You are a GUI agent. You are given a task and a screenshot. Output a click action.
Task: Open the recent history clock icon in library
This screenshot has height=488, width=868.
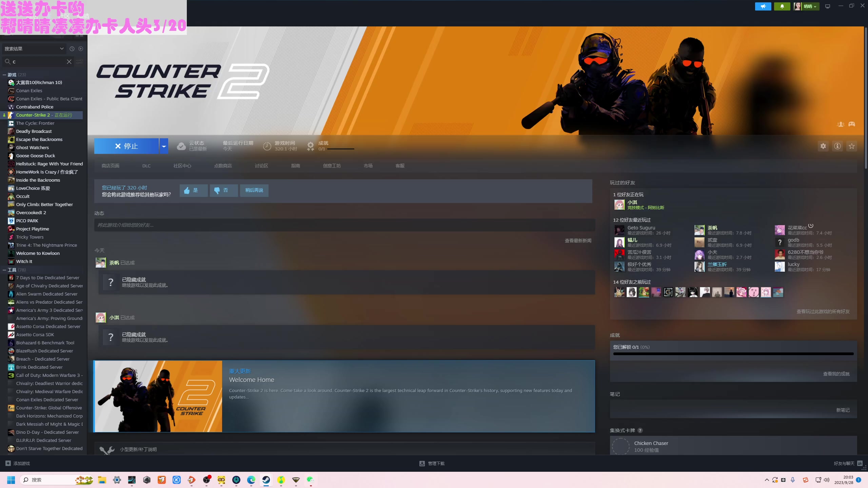pyautogui.click(x=72, y=49)
